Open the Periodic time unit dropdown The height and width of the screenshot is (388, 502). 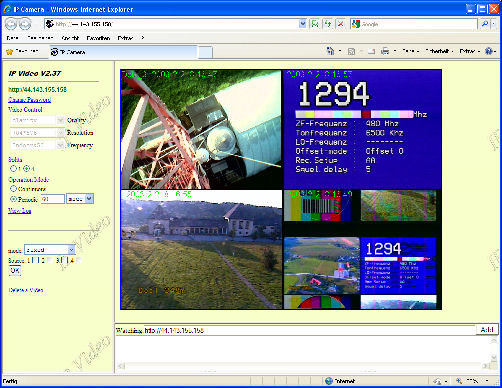coord(80,199)
